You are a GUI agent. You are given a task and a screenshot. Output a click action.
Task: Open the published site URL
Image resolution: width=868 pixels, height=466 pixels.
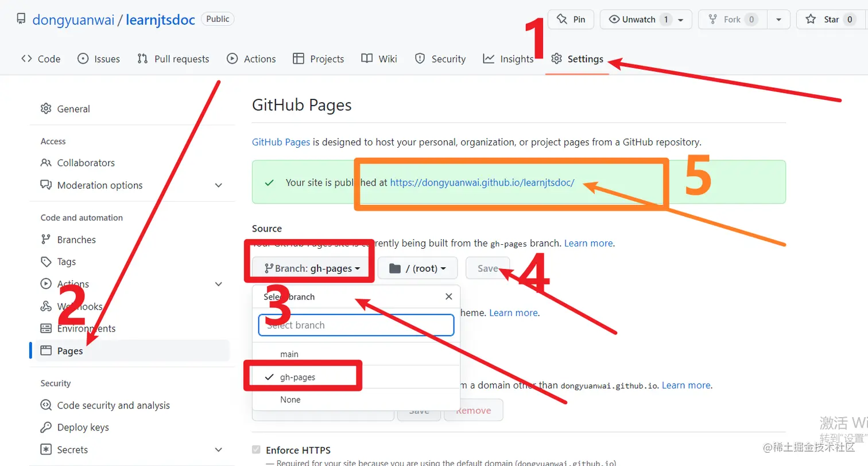[x=482, y=183]
